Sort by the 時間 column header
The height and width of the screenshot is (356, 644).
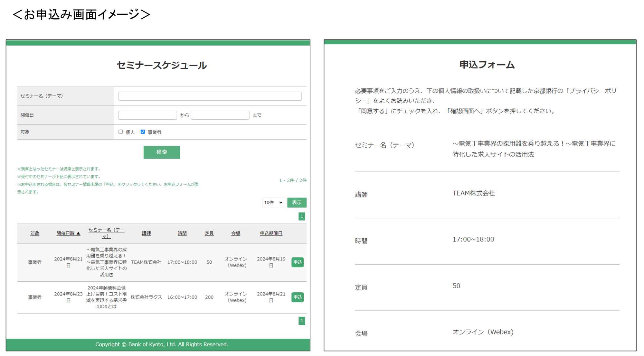pyautogui.click(x=182, y=233)
